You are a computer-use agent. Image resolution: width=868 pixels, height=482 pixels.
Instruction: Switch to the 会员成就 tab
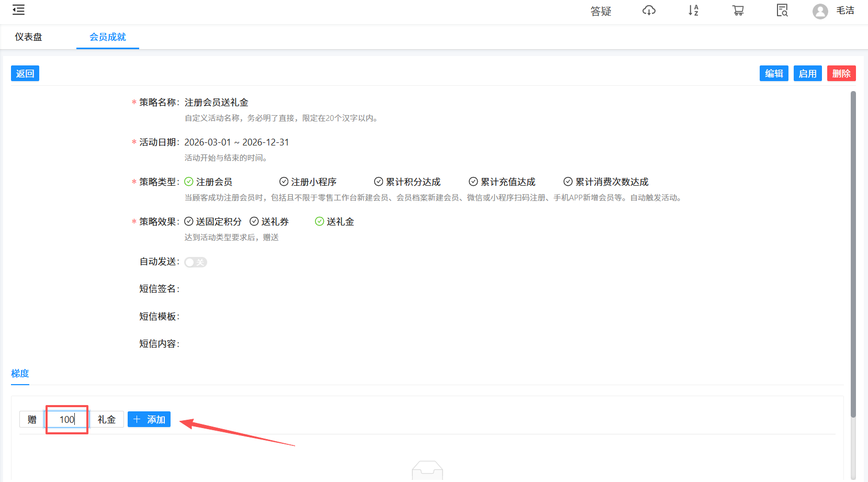(107, 37)
